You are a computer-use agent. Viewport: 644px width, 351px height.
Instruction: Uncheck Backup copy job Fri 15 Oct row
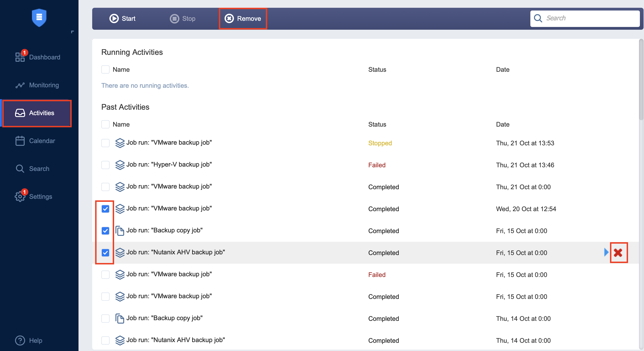(x=105, y=231)
